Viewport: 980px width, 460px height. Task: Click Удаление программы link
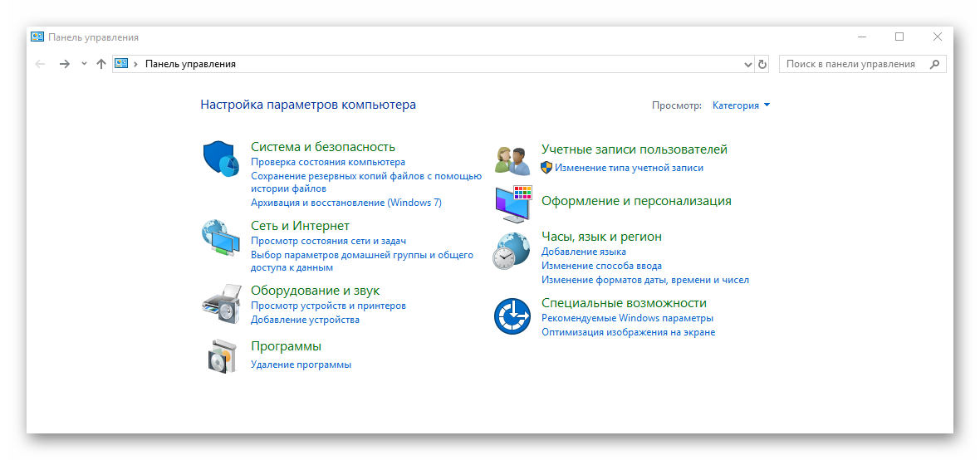click(x=301, y=365)
